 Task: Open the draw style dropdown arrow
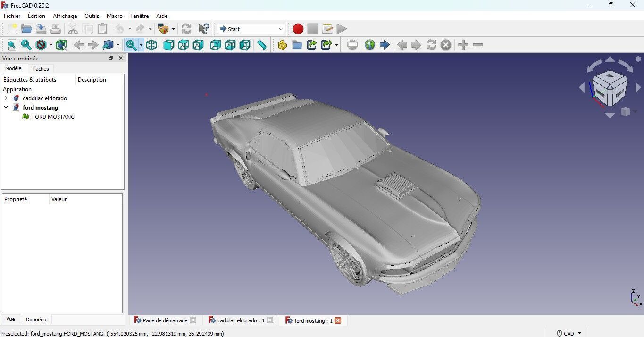click(x=51, y=45)
